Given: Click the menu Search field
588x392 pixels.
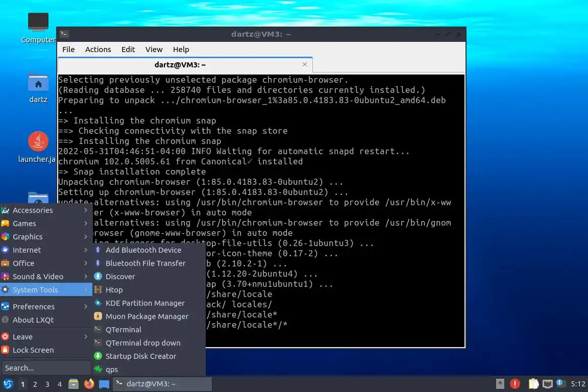Looking at the screenshot, I should click(46, 368).
